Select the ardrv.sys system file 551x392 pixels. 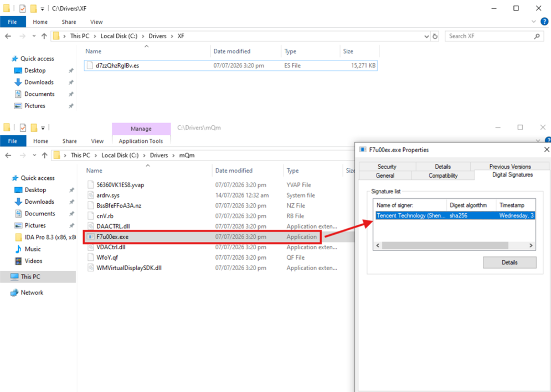[108, 195]
